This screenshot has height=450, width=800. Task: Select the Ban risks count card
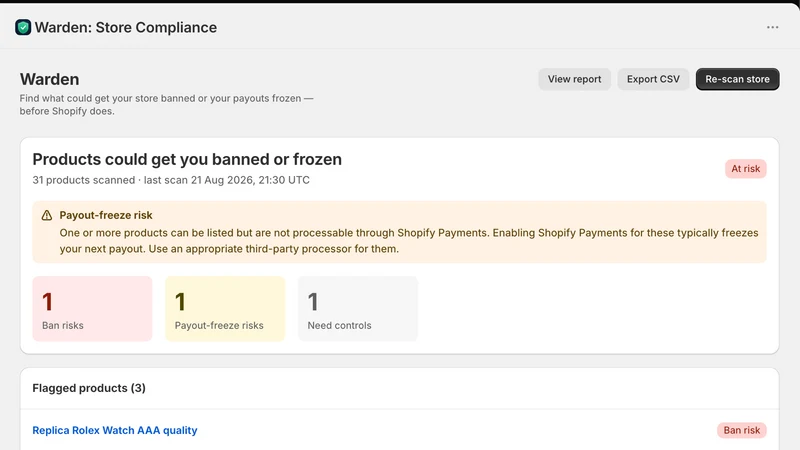[92, 309]
